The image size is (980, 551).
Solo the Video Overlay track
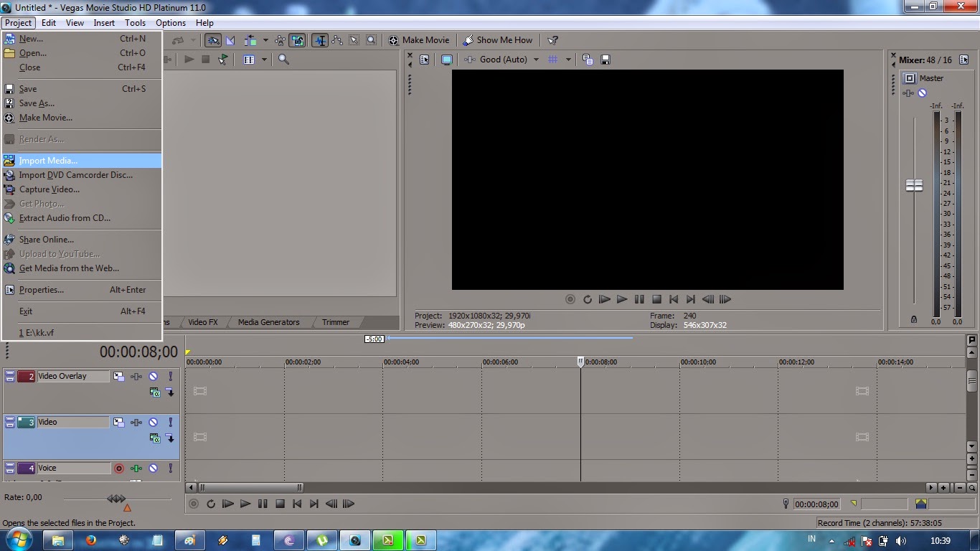point(170,376)
